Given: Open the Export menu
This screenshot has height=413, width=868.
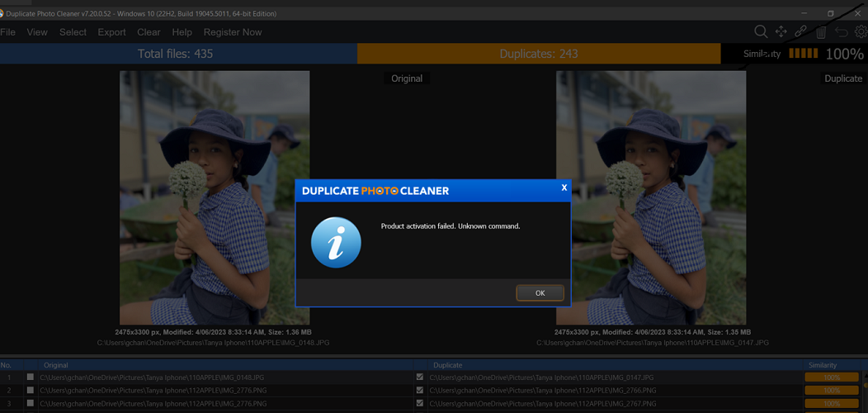Looking at the screenshot, I should point(111,32).
